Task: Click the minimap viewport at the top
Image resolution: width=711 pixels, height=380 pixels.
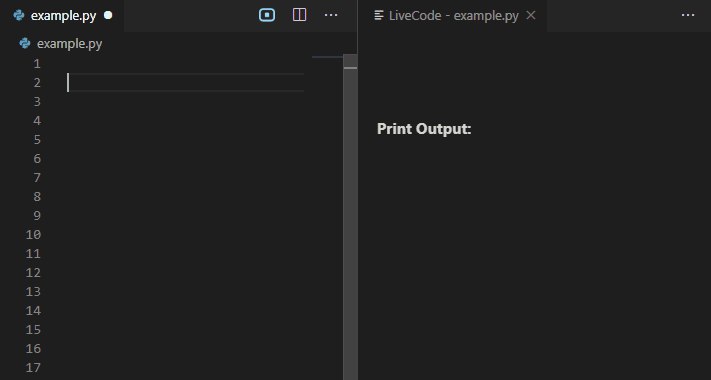Action: coord(327,57)
